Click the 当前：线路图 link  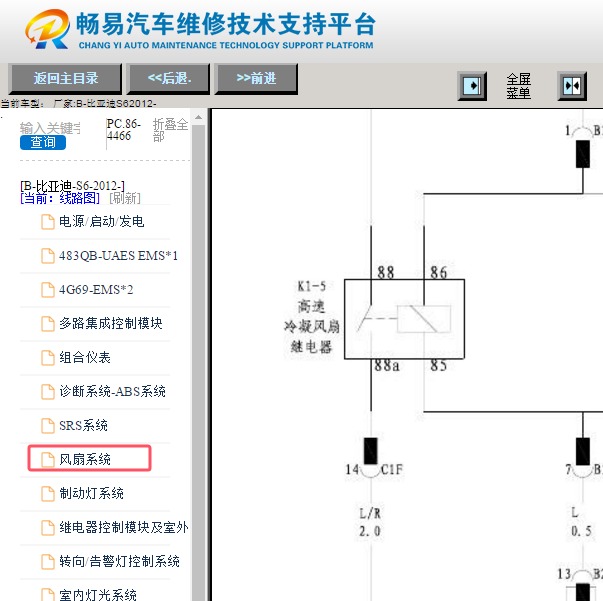[x=60, y=198]
